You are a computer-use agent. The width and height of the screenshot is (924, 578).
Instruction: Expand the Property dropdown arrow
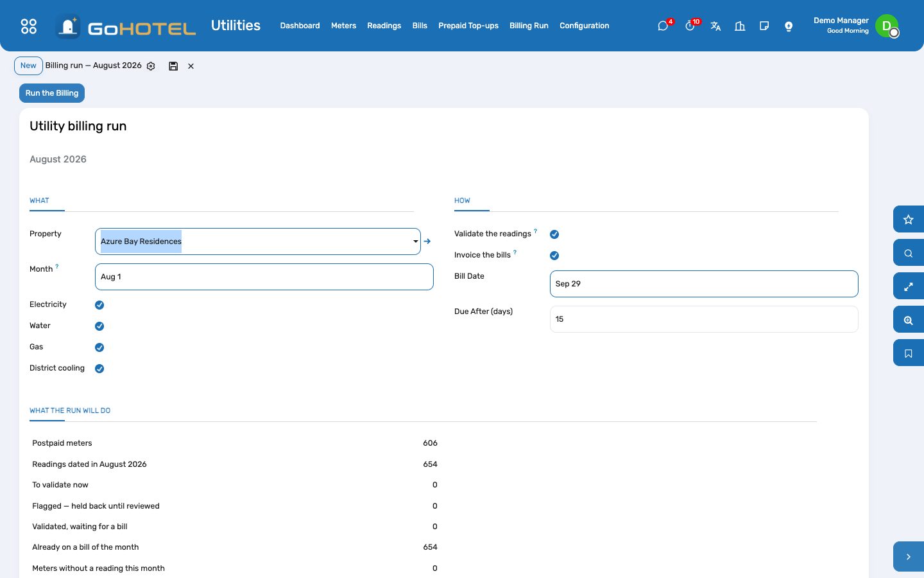pyautogui.click(x=415, y=241)
